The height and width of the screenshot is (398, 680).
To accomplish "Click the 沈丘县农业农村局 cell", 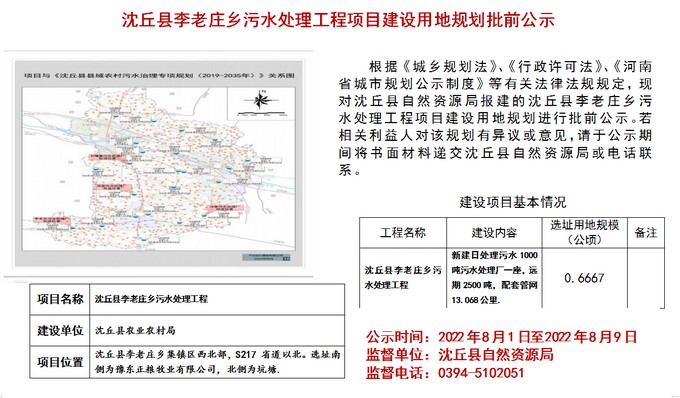I will coord(217,330).
